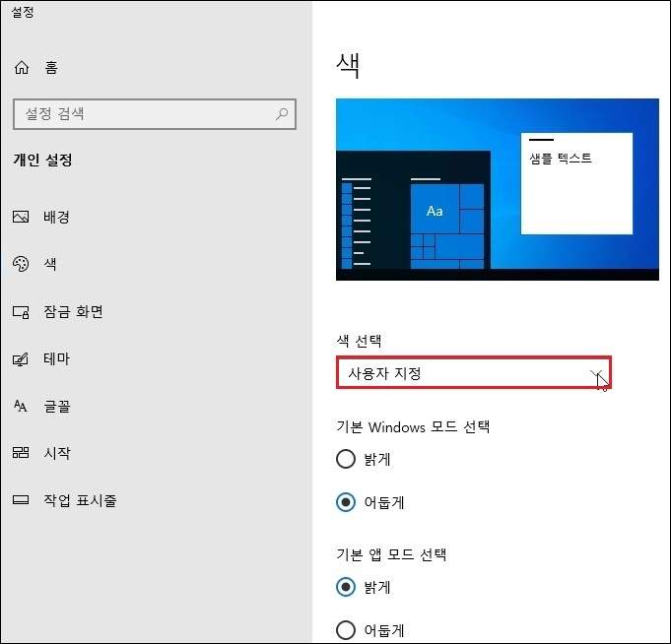Click the Home house icon
The image size is (671, 644).
click(x=22, y=68)
